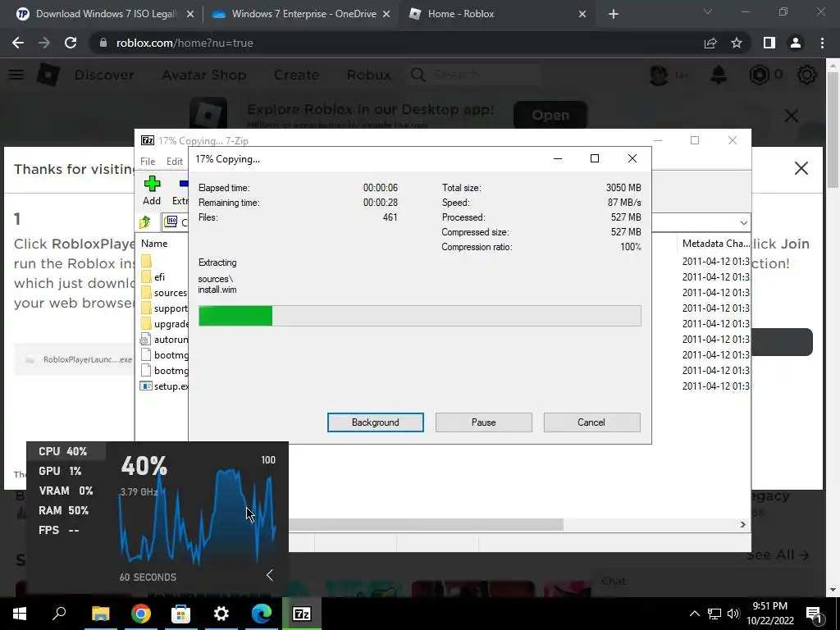Open the 7-Zip File menu
The image size is (840, 630).
click(148, 162)
